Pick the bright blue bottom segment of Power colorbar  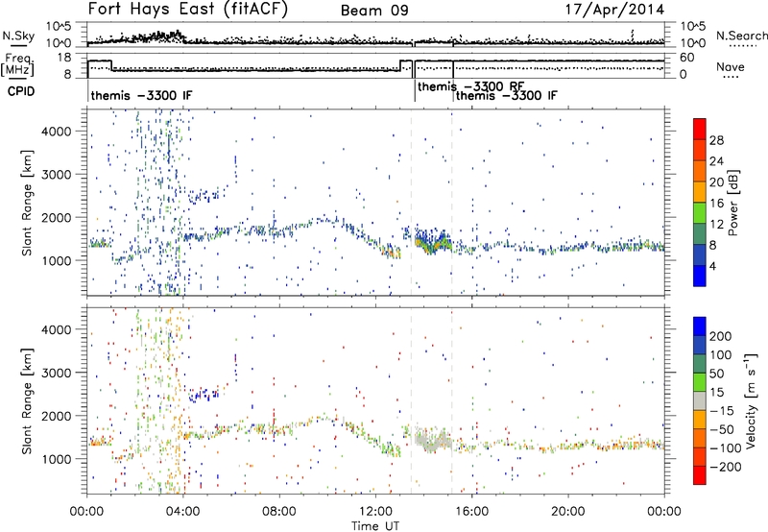point(700,276)
